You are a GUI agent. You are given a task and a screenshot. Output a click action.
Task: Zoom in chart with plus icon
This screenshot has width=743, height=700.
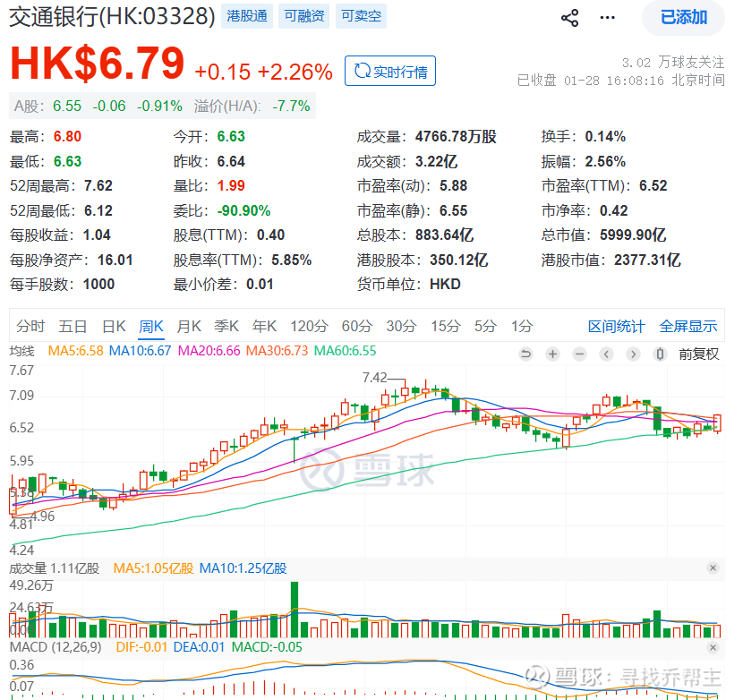pyautogui.click(x=552, y=354)
